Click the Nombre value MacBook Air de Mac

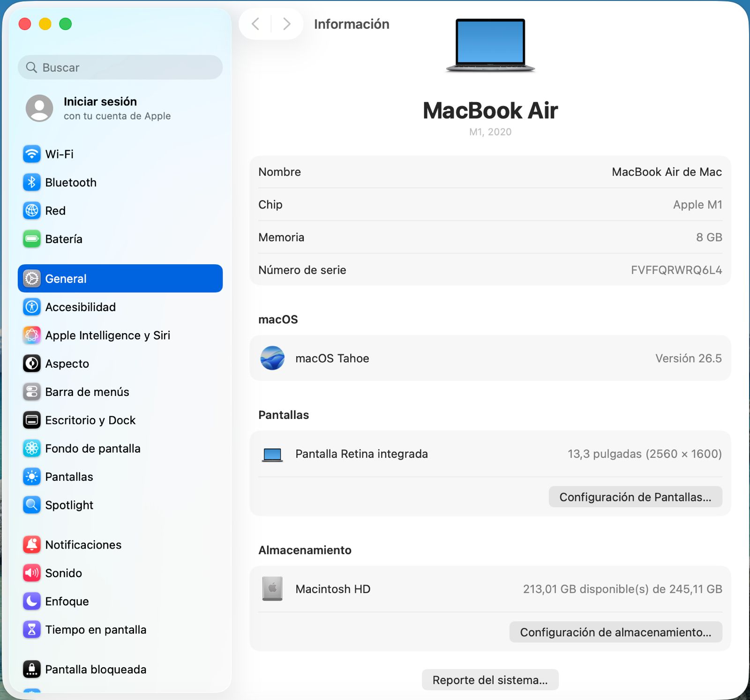coord(667,172)
